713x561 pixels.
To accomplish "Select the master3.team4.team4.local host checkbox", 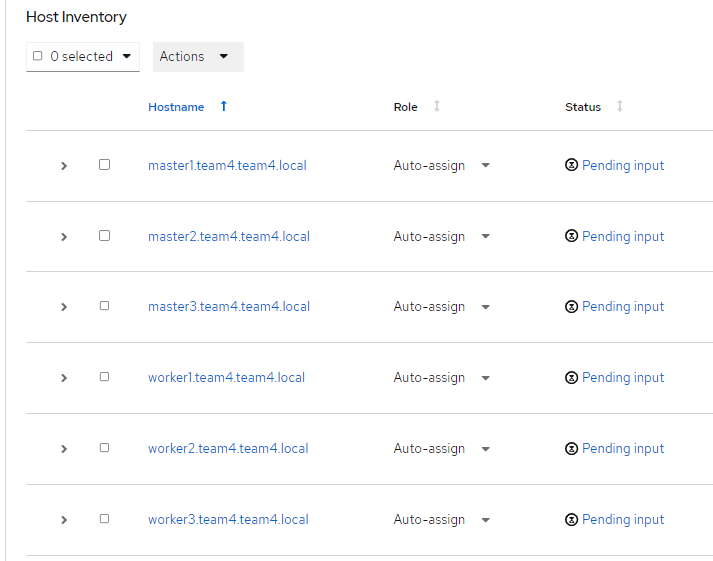I will pyautogui.click(x=105, y=306).
